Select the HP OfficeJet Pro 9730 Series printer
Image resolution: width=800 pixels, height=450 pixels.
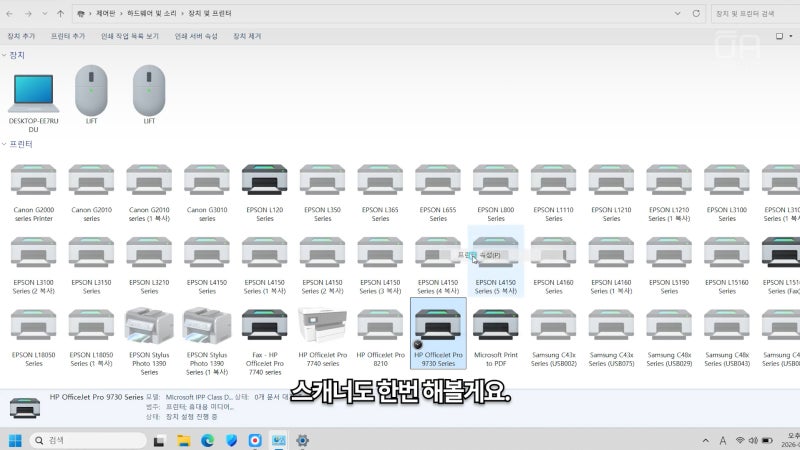pos(438,334)
